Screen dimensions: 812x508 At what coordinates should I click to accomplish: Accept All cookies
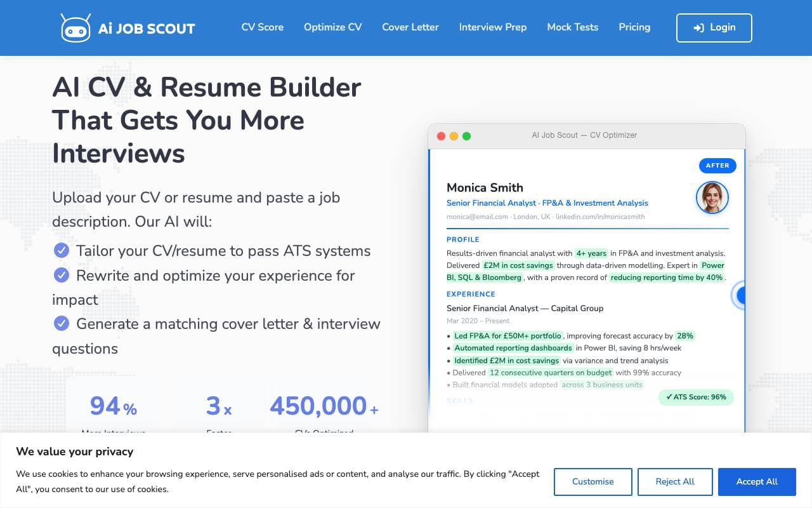tap(757, 482)
